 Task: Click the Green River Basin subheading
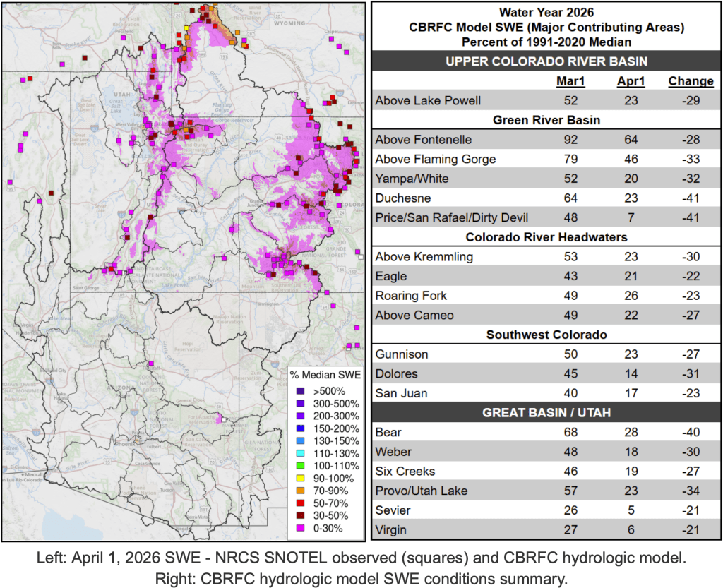[546, 120]
